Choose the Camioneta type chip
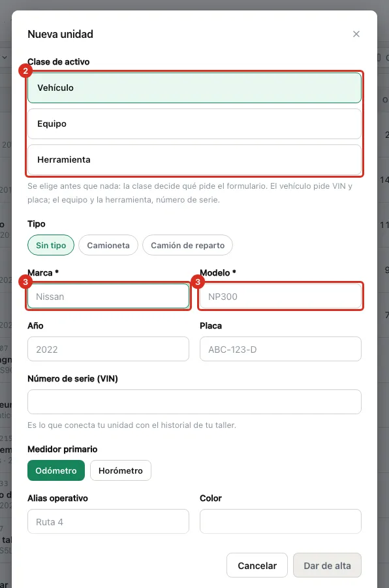The image size is (389, 588). pyautogui.click(x=108, y=245)
